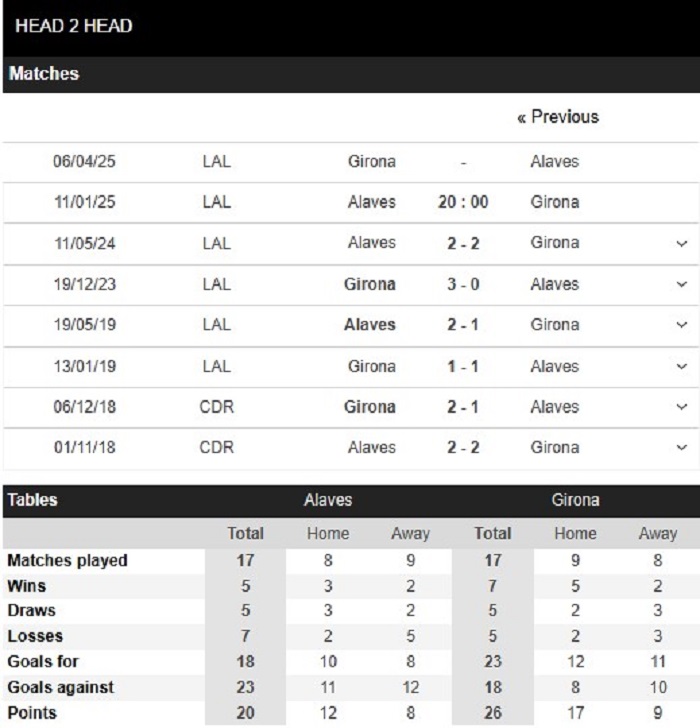This screenshot has height=728, width=700.
Task: Select the 2 - 1 score on 06/12/18
Action: [463, 407]
